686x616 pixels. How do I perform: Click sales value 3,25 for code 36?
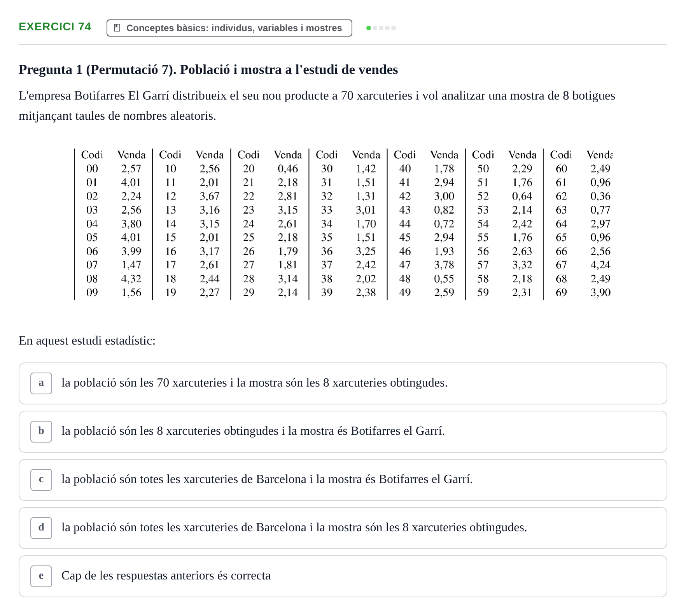pyautogui.click(x=366, y=251)
